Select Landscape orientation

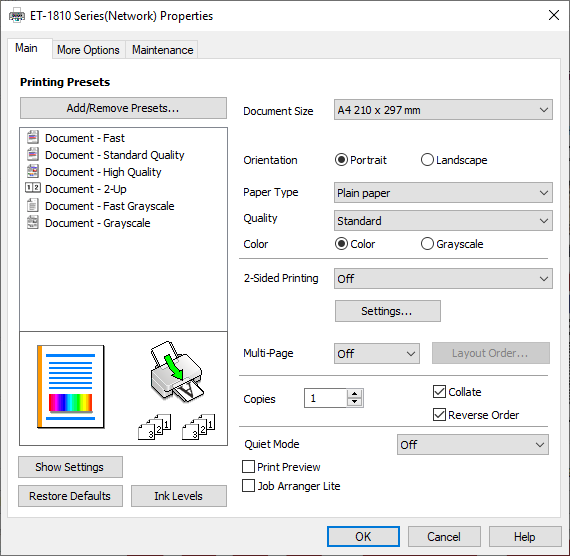click(x=427, y=160)
